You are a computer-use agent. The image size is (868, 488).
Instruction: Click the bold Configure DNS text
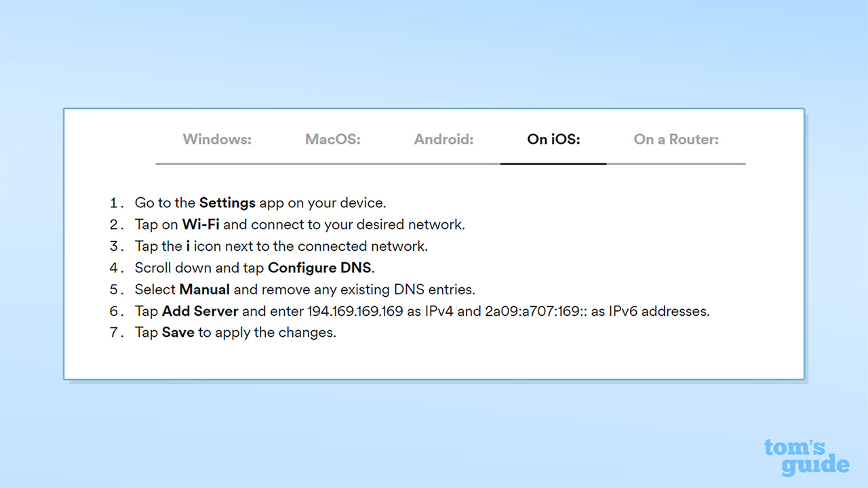point(321,268)
